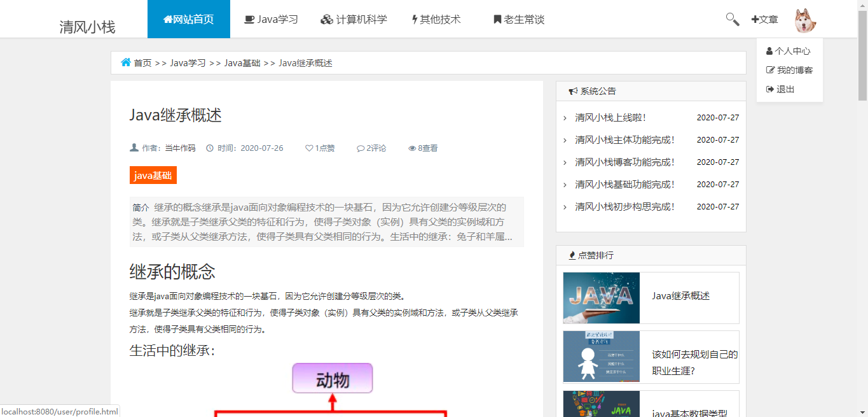Click the megaphone announcement icon

pyautogui.click(x=573, y=91)
